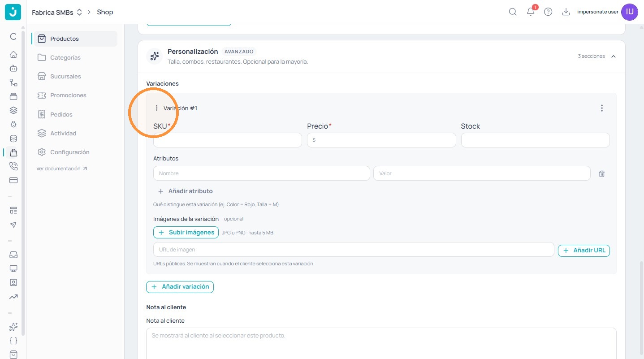Open the database icon in left rail

[13, 138]
